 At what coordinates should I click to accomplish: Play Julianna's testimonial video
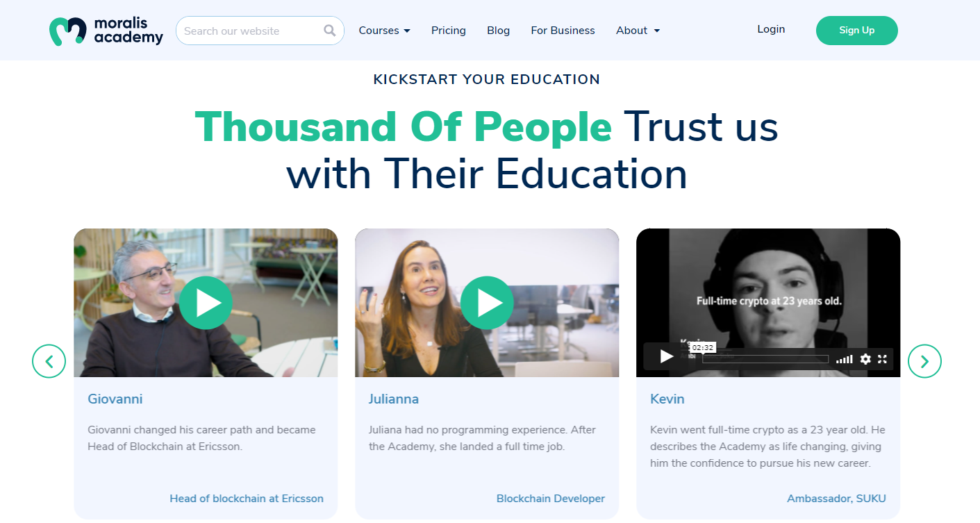(487, 303)
